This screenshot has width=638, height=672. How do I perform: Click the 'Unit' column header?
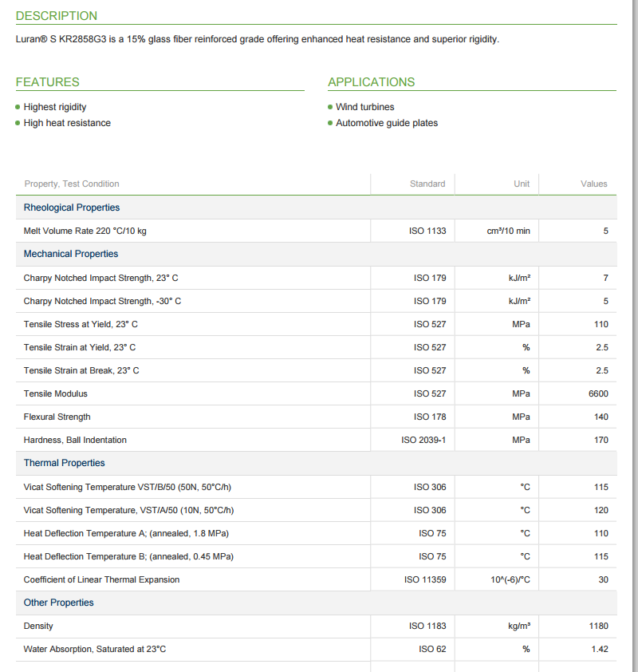click(522, 184)
